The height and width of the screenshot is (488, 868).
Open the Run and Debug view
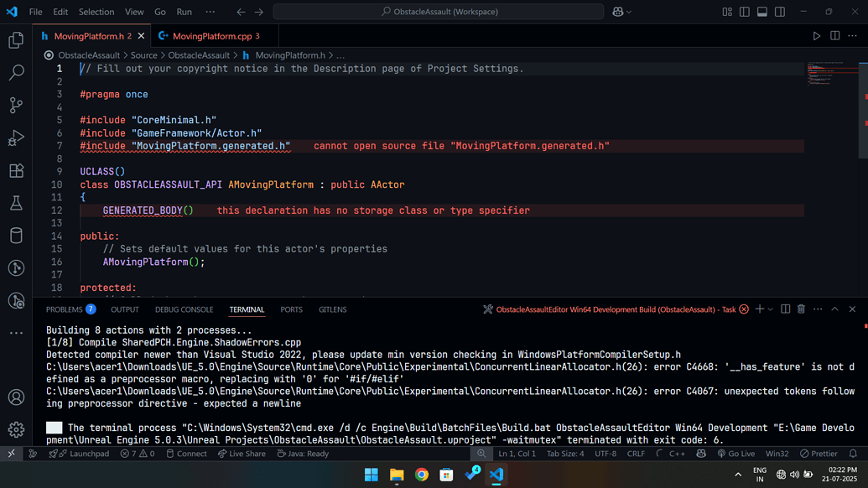(x=16, y=138)
